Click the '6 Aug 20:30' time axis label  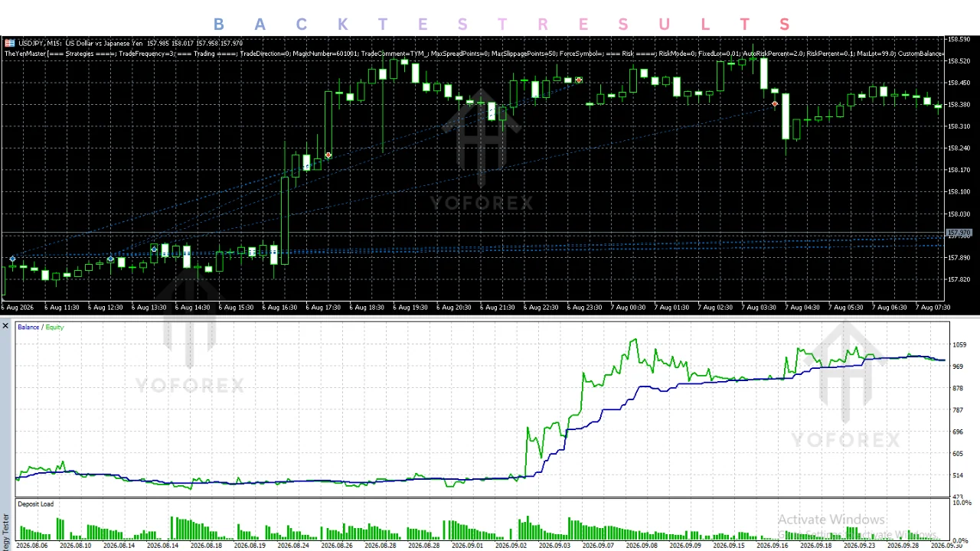tap(454, 308)
